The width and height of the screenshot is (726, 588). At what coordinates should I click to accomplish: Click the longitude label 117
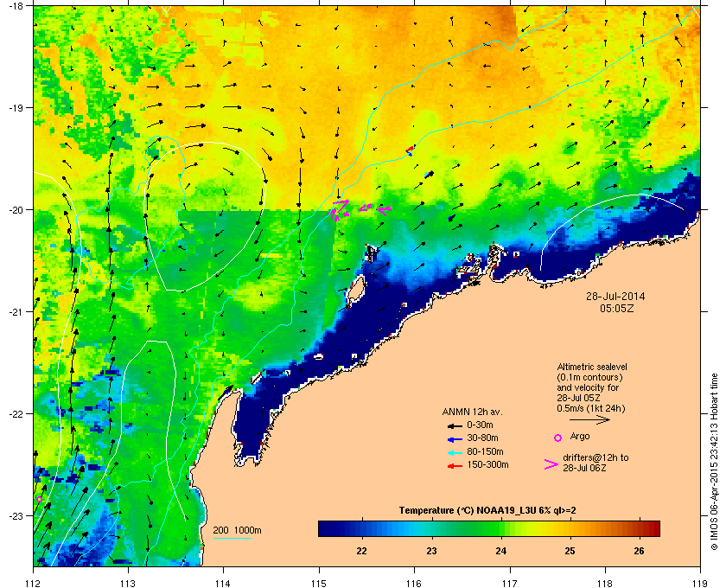509,584
